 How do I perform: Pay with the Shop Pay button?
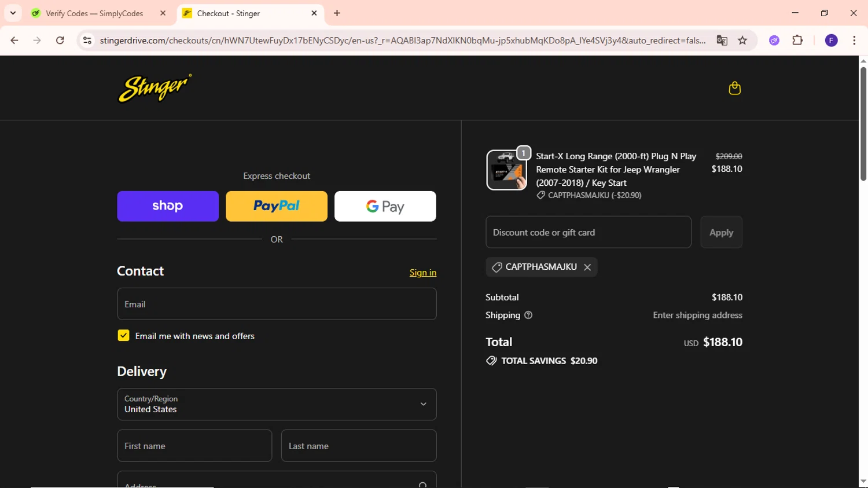[168, 206]
